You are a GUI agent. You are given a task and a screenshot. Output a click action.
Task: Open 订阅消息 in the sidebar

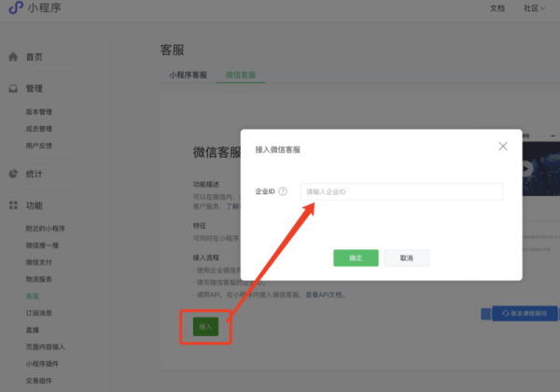click(x=39, y=313)
